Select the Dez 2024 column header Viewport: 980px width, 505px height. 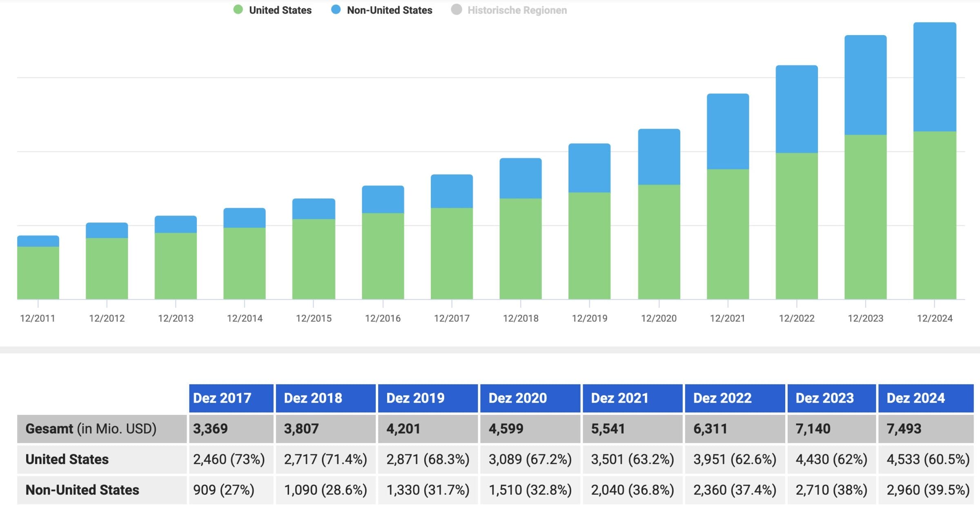[x=925, y=398]
